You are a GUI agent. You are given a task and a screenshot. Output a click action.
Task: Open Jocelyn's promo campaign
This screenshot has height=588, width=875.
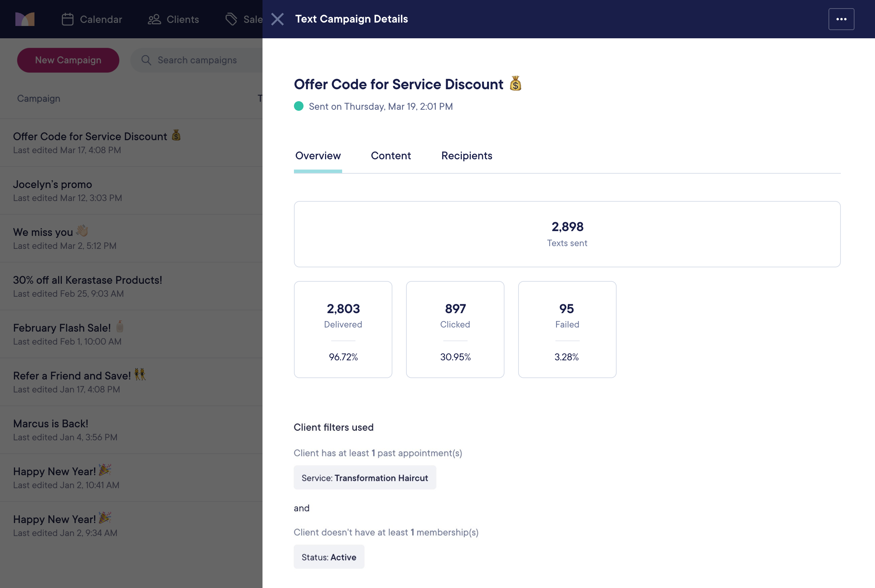click(53, 185)
